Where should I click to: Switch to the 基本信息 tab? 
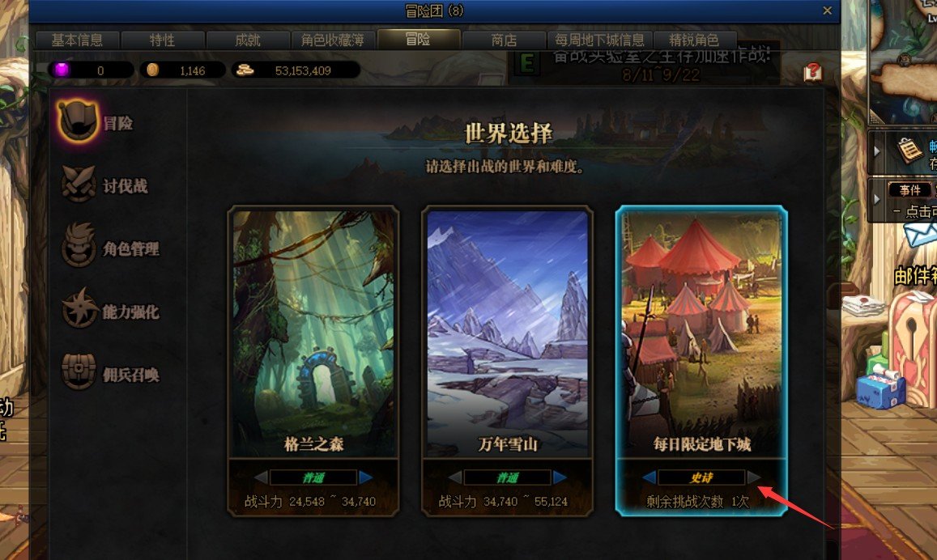[x=77, y=40]
